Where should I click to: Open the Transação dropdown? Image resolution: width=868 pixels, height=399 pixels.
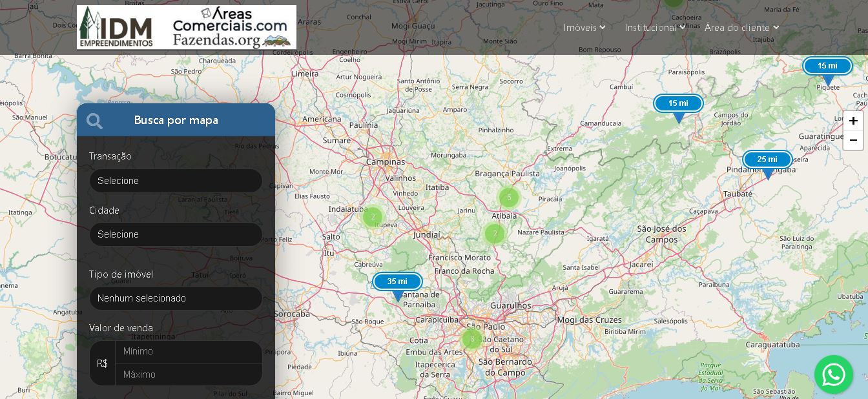click(x=176, y=181)
